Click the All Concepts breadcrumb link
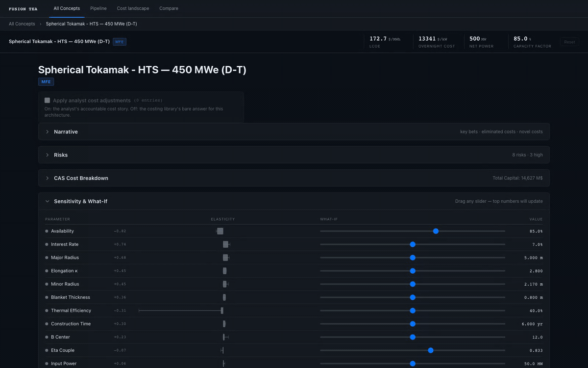Image resolution: width=588 pixels, height=368 pixels. click(x=22, y=24)
